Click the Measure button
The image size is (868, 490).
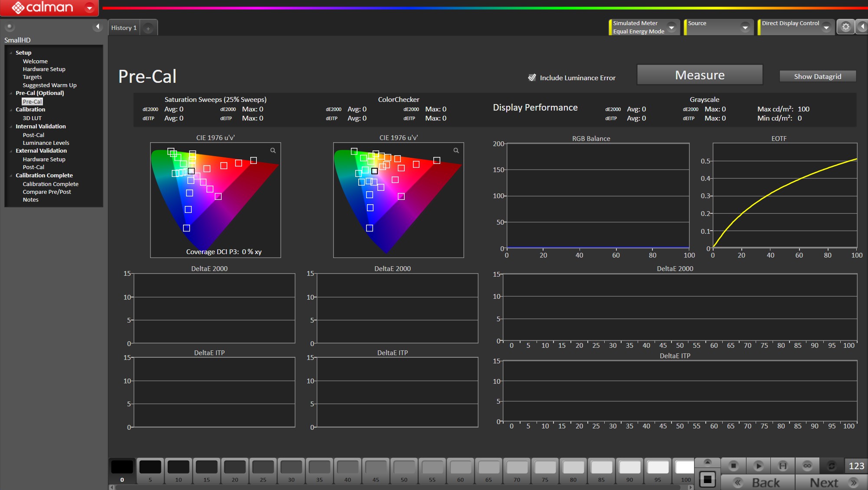click(x=699, y=75)
